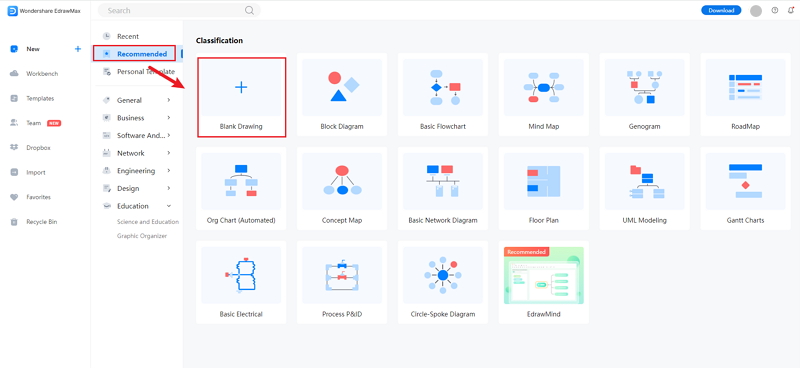Open Science and Education subcategory

(x=148, y=222)
